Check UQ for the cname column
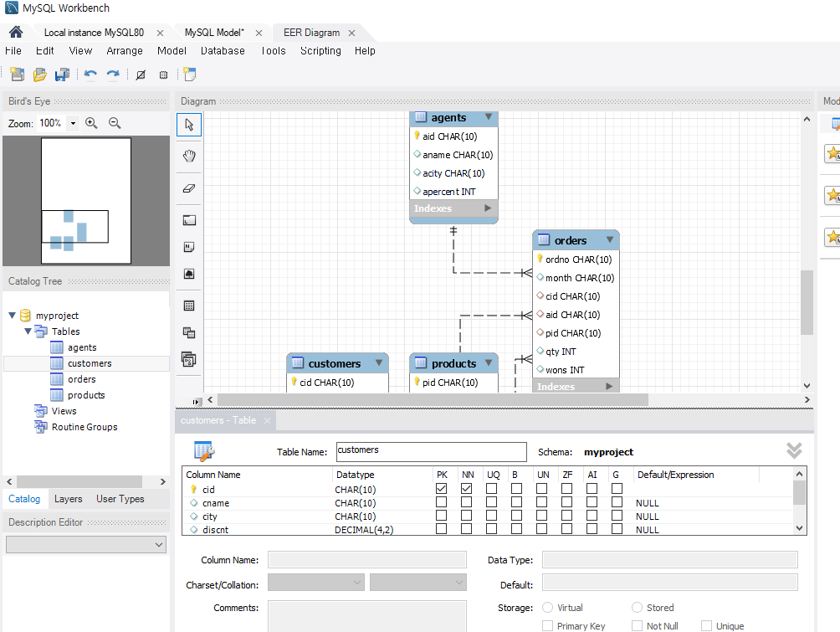Screen dimensions: 840x632 point(491,502)
